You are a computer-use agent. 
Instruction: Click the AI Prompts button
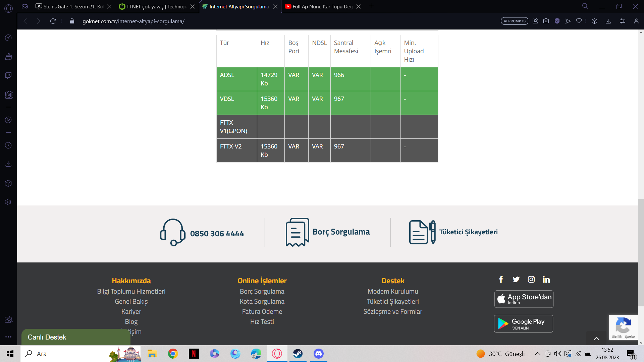pyautogui.click(x=515, y=21)
